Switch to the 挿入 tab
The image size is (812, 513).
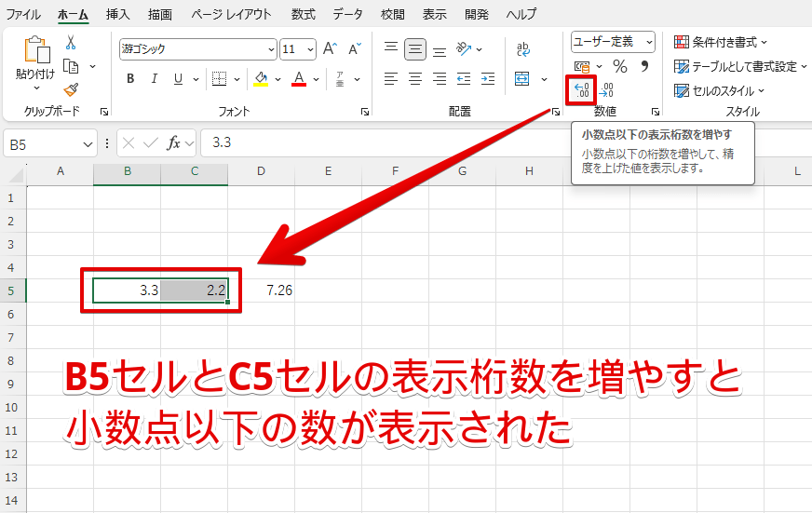click(117, 14)
